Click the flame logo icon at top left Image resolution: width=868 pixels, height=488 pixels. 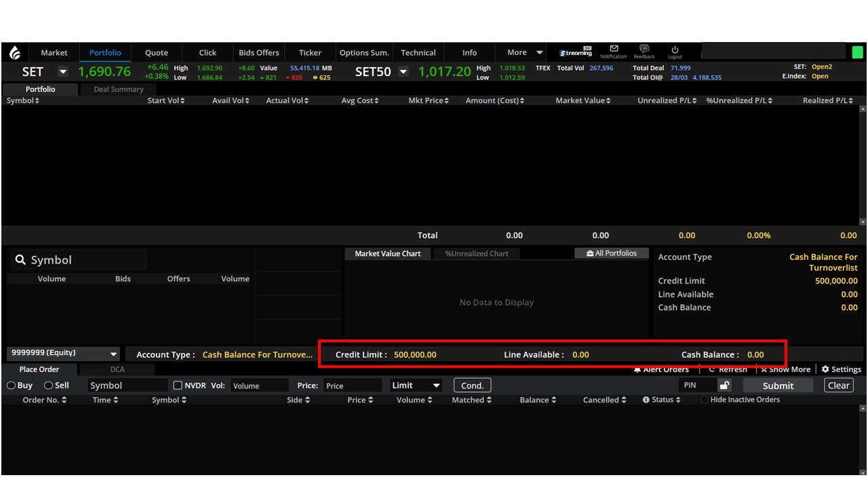14,53
